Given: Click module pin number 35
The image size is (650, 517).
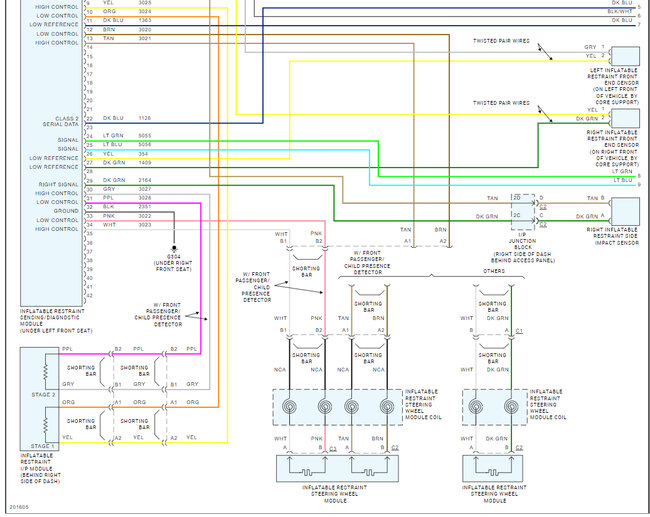Looking at the screenshot, I should 90,234.
